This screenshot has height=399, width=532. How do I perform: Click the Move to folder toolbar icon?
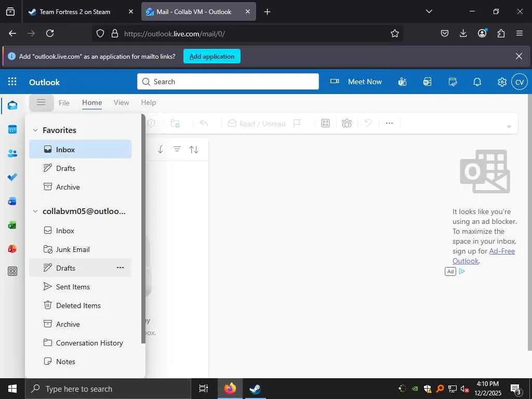[175, 123]
